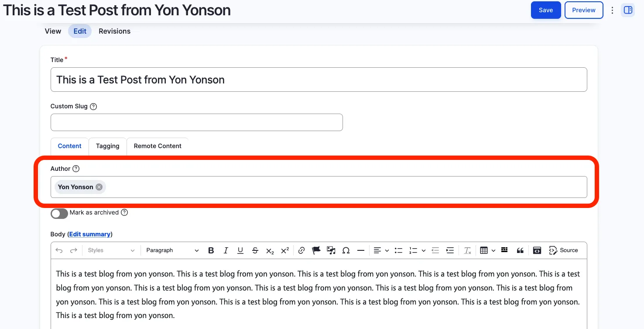The height and width of the screenshot is (329, 644).
Task: Click the text alignment icon
Action: coord(377,250)
